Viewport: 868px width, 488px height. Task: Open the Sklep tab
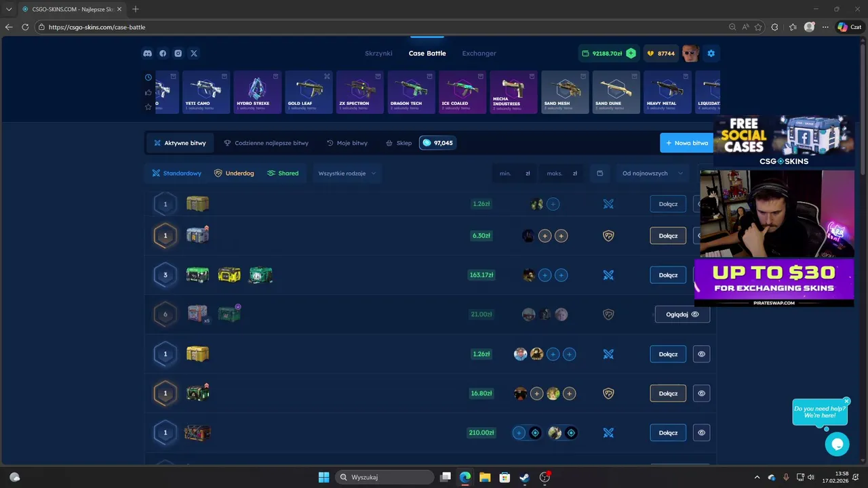(399, 143)
